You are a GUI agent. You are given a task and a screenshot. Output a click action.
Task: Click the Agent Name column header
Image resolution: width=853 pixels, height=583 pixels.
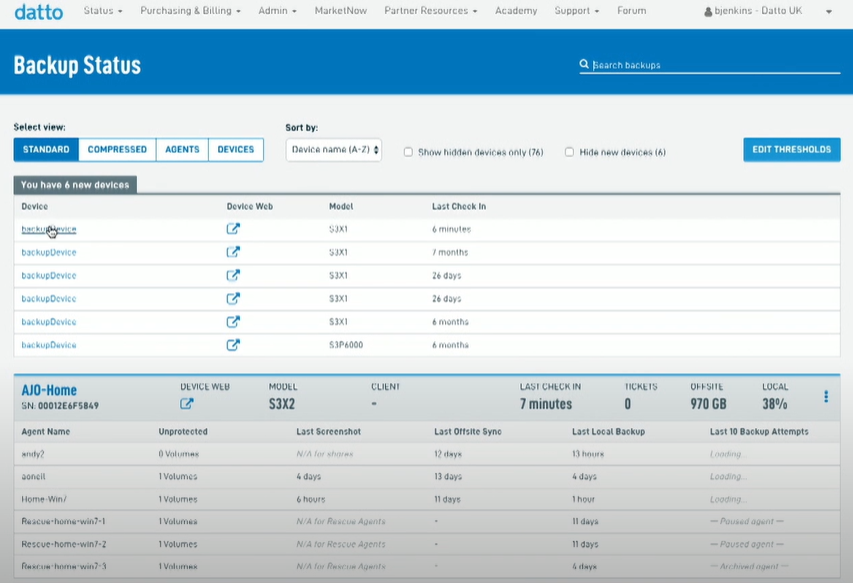pyautogui.click(x=46, y=431)
